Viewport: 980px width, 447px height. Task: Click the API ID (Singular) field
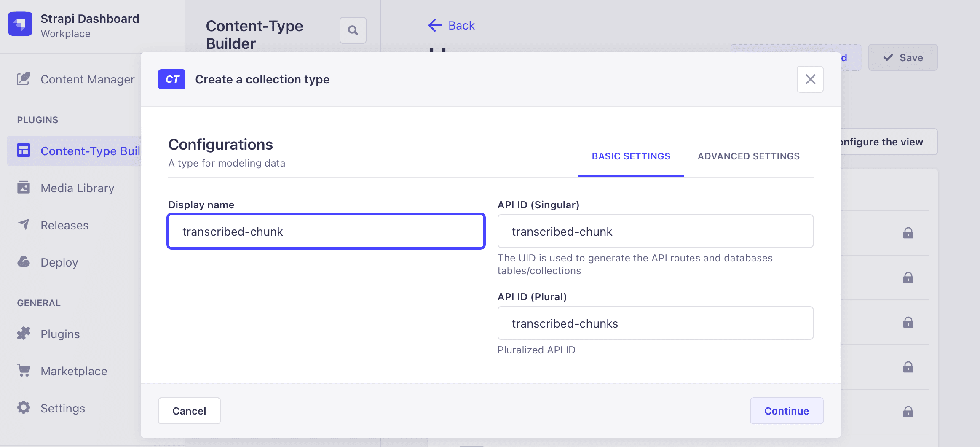(x=655, y=231)
